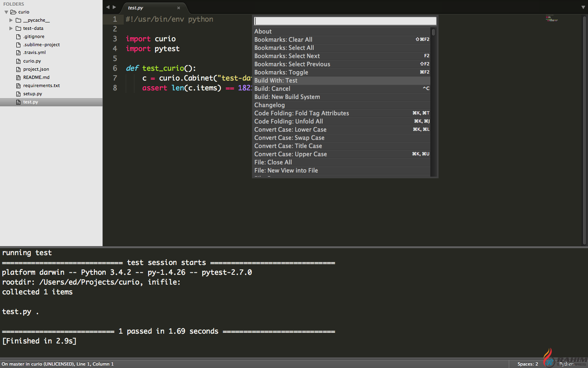The height and width of the screenshot is (368, 588).
Task: Open tab list dropdown arrow at top right
Action: pyautogui.click(x=583, y=7)
